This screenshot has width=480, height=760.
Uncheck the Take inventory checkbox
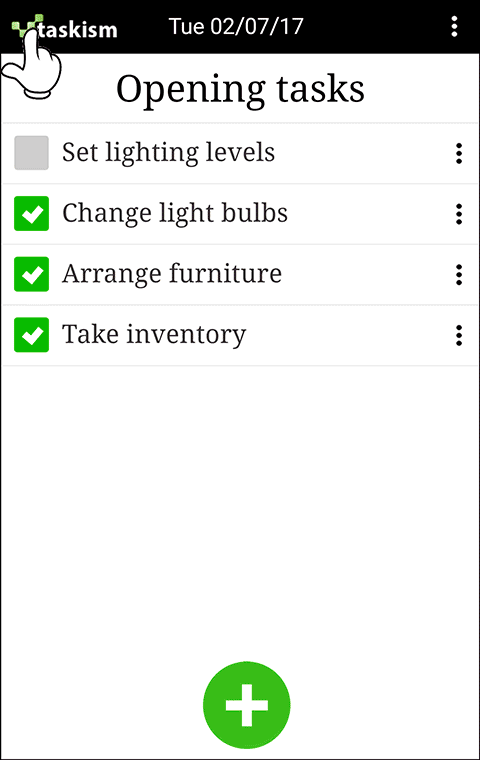[x=32, y=334]
